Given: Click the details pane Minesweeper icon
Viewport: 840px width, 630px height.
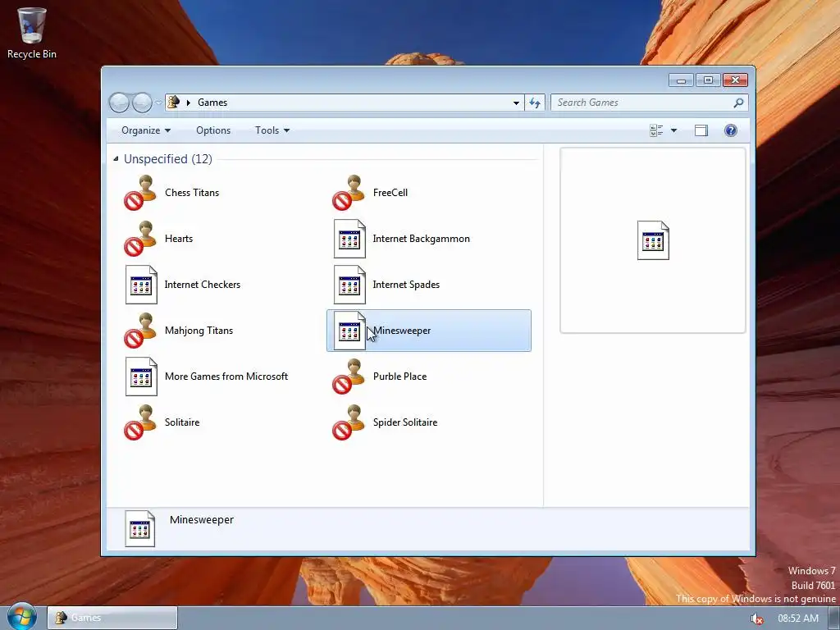Looking at the screenshot, I should (x=139, y=529).
